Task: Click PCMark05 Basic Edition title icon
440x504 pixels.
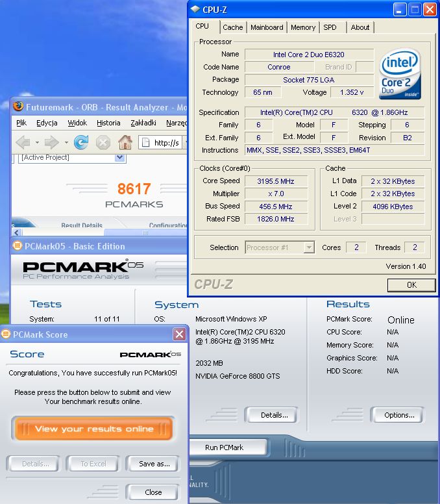Action: click(x=18, y=246)
